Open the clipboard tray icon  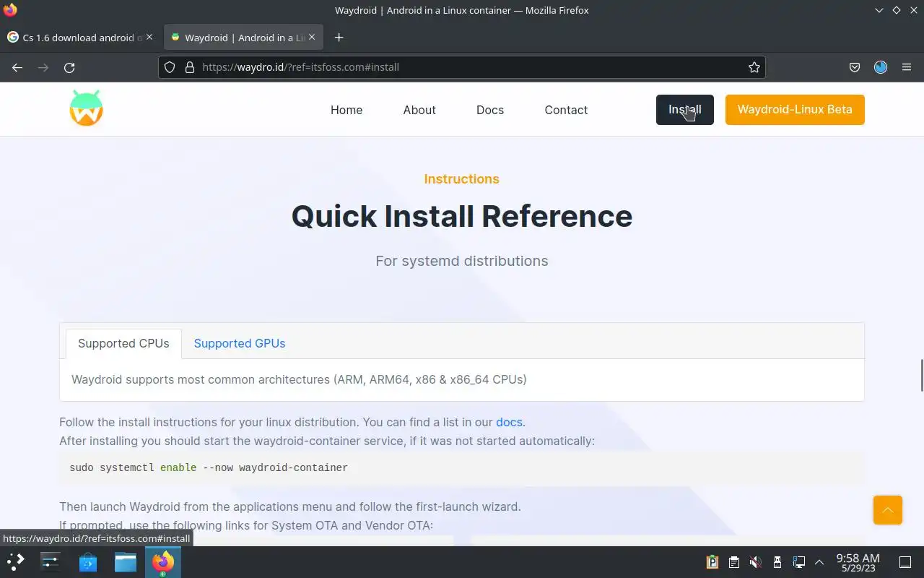pyautogui.click(x=733, y=562)
